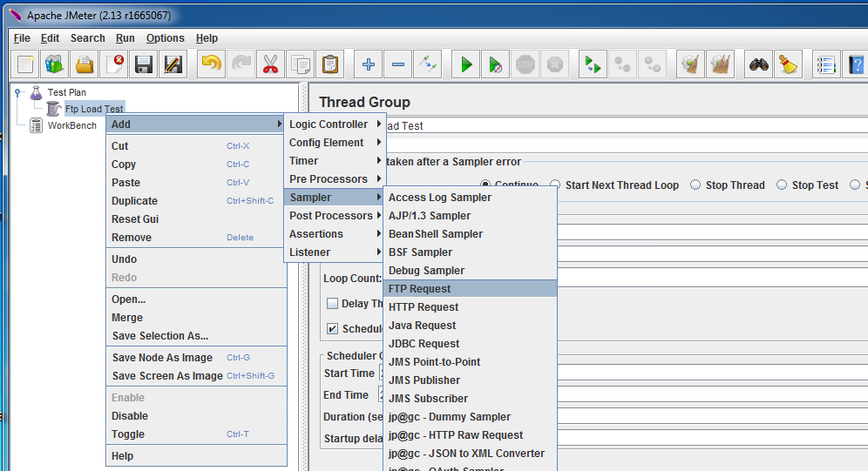Expand the Logic Controller submenu
Image resolution: width=868 pixels, height=471 pixels.
click(335, 124)
